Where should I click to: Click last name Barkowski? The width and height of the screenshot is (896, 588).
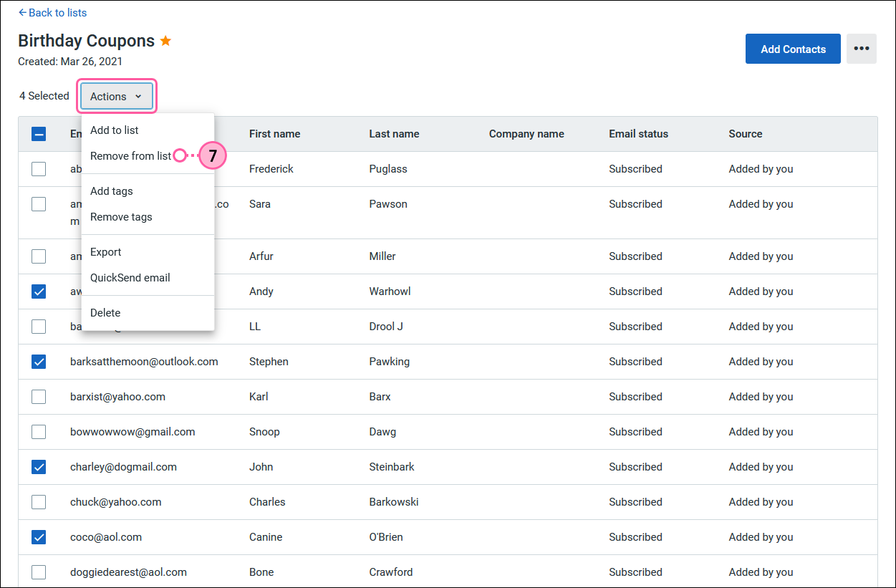click(394, 502)
